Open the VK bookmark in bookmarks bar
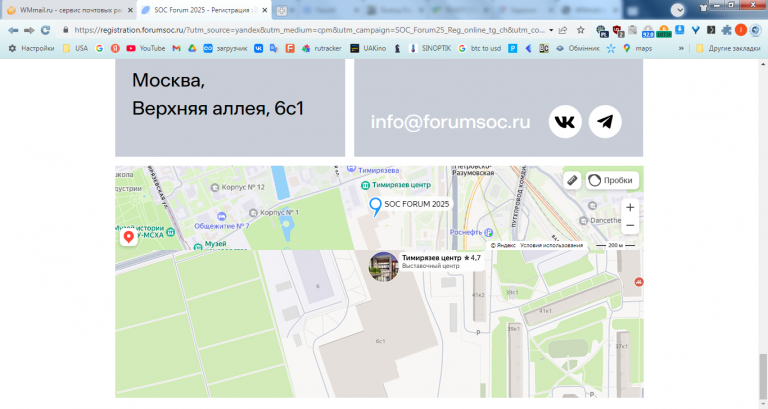 click(258, 48)
